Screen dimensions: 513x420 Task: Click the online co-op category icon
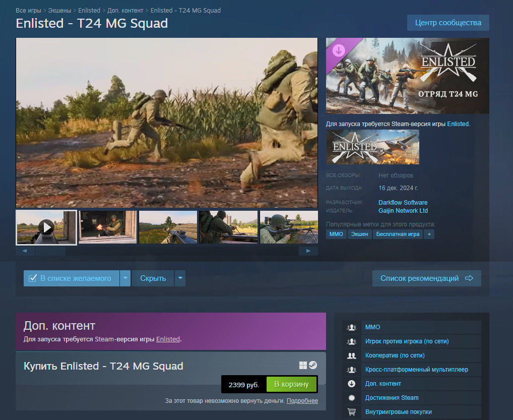(351, 355)
